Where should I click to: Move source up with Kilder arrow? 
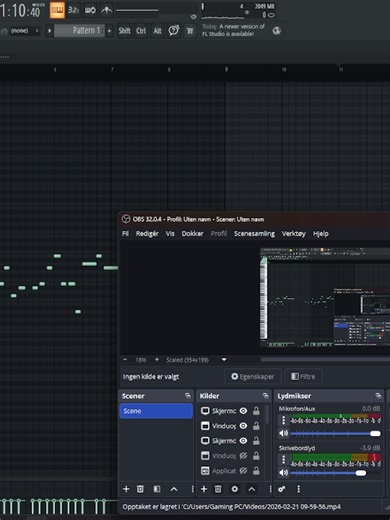tap(252, 489)
